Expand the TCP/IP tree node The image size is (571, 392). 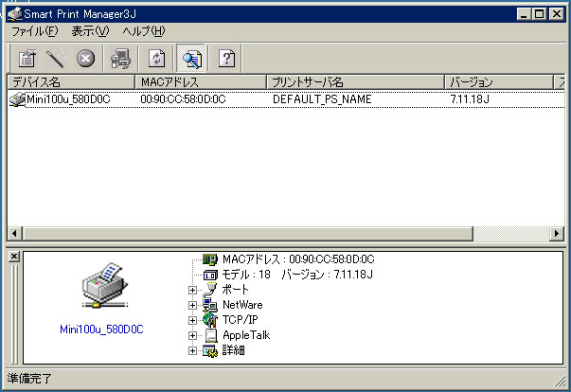[x=192, y=320]
